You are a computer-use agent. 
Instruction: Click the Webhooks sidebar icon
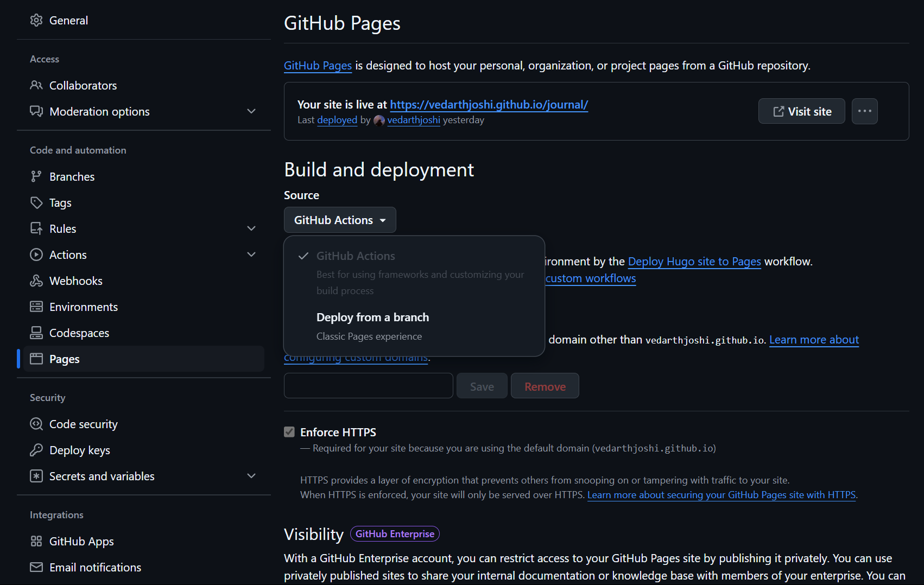(36, 280)
